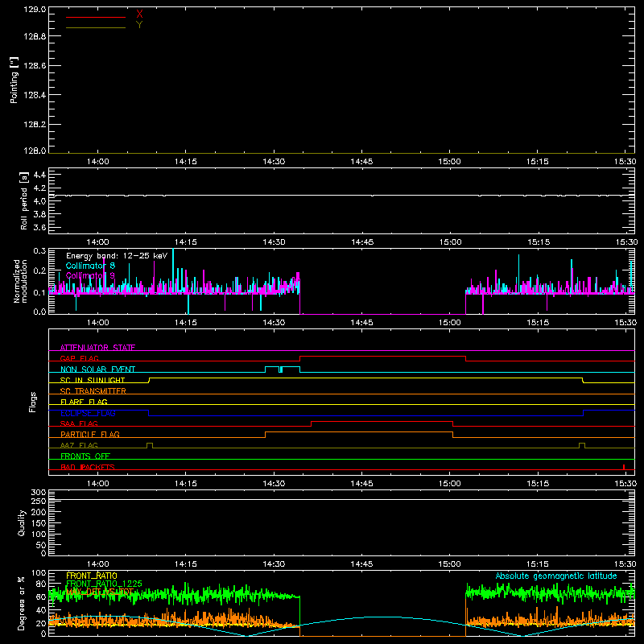The width and height of the screenshot is (644, 644).
Task: Select the FLARE_FLAG label
Action: pos(84,402)
